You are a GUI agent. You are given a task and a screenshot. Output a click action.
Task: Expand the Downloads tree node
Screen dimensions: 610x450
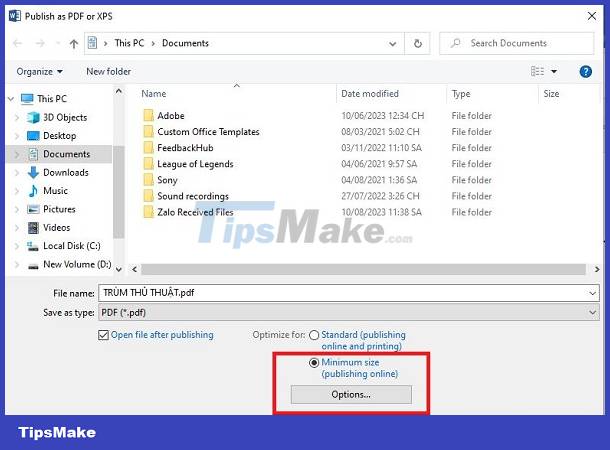[x=16, y=172]
